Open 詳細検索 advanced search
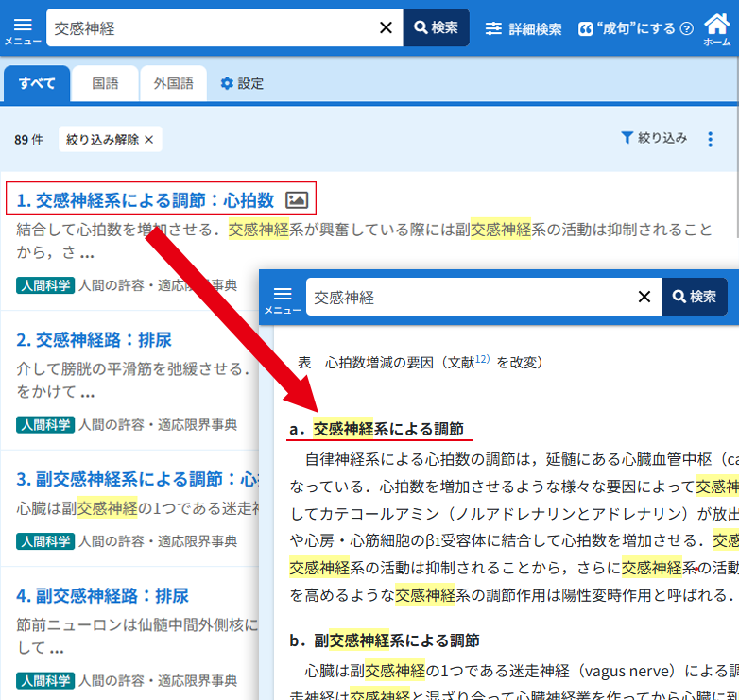739x700 pixels. pos(524,29)
